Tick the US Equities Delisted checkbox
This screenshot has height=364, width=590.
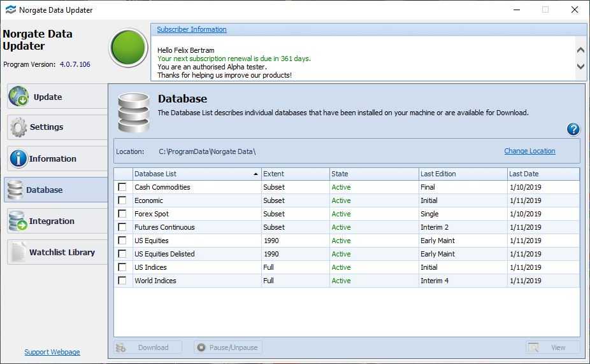coord(122,254)
